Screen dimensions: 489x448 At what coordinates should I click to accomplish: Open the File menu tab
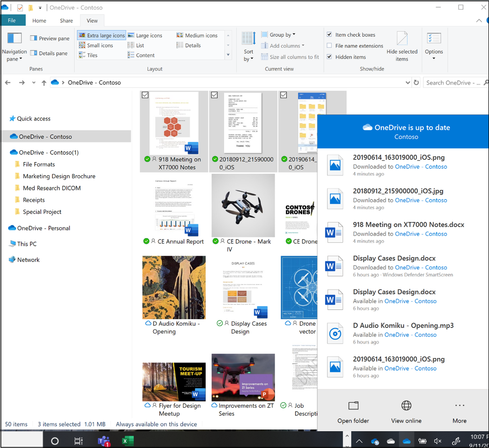(12, 21)
